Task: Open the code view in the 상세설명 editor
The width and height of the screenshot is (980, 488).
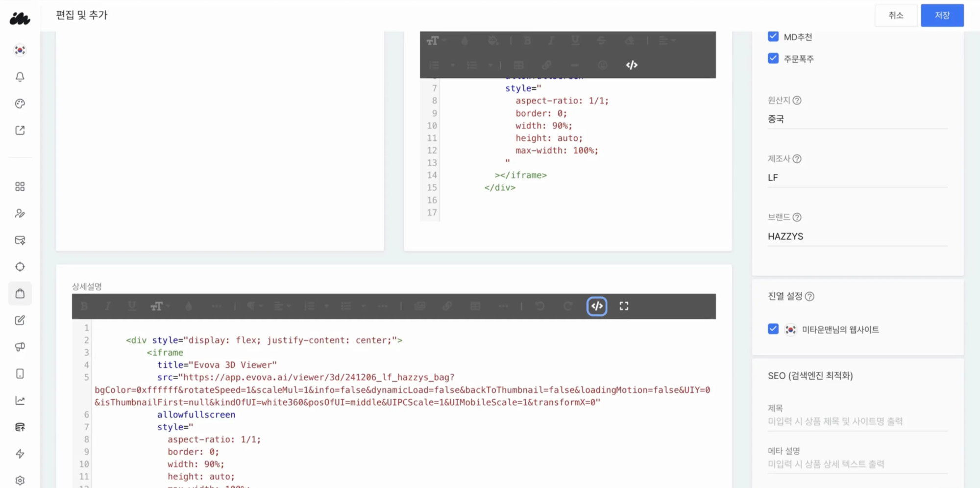Action: point(596,306)
